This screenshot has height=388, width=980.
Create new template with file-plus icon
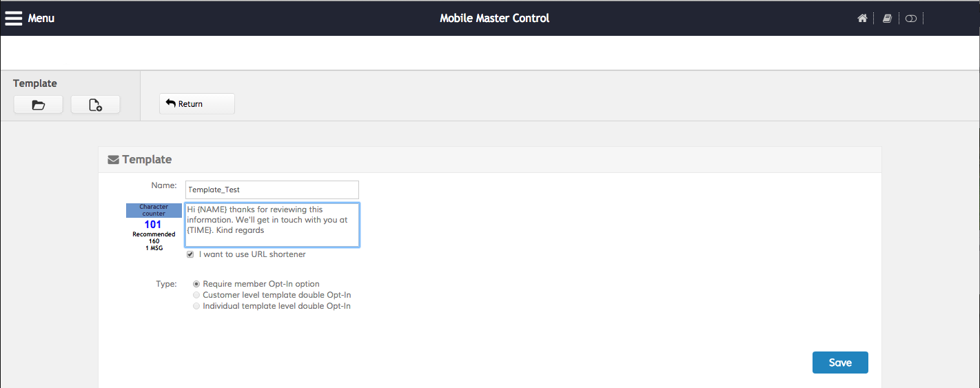[x=96, y=105]
